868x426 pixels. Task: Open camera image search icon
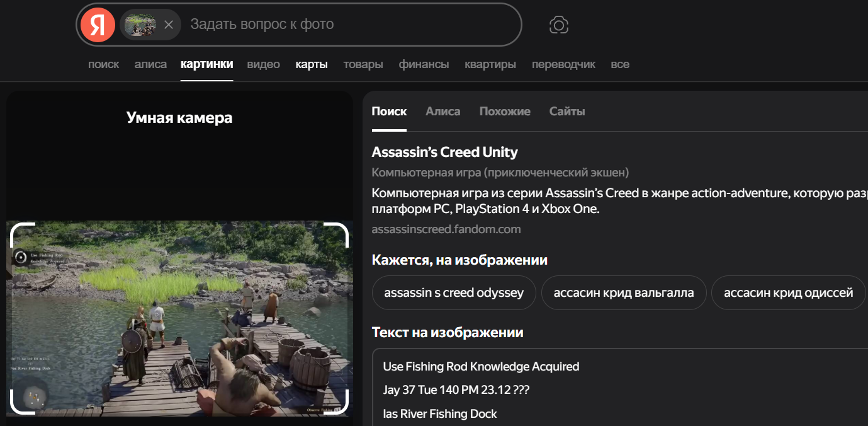click(x=559, y=25)
